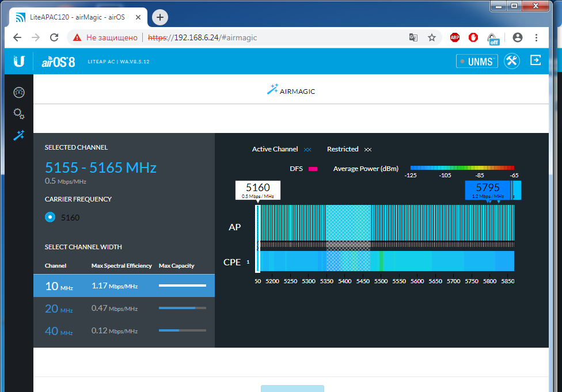The width and height of the screenshot is (562, 392).
Task: Open the settings gears sidebar icon
Action: pos(19,114)
